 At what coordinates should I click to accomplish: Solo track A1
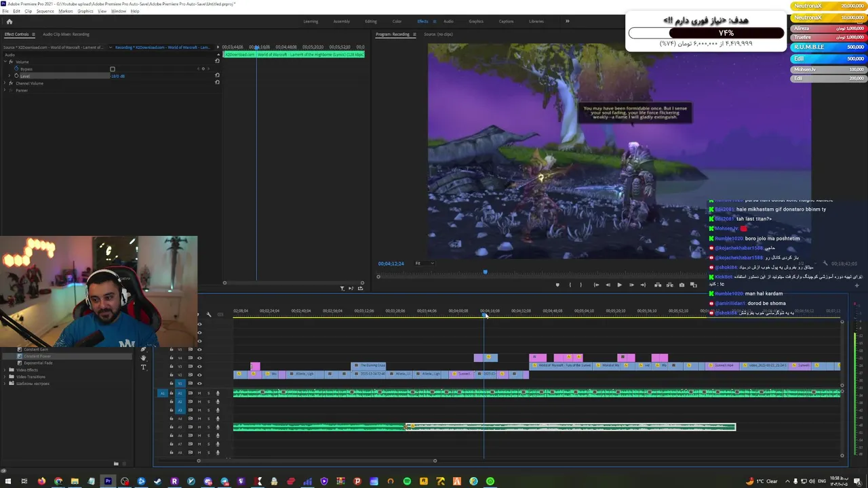(209, 393)
